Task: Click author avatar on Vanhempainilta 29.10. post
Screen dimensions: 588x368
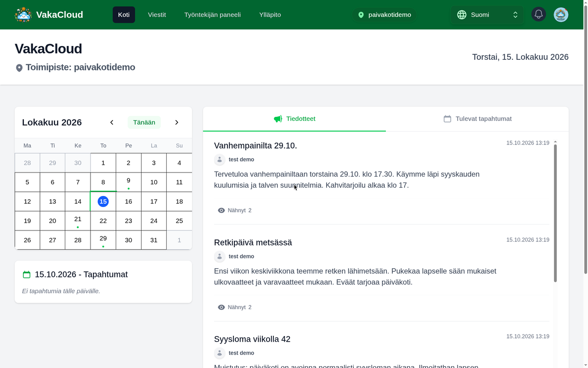Action: 220,160
